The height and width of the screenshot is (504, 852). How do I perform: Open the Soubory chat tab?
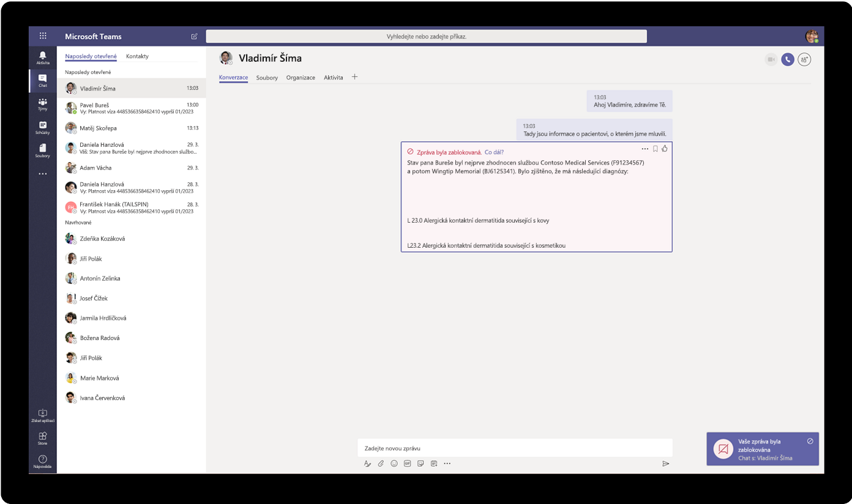point(267,78)
